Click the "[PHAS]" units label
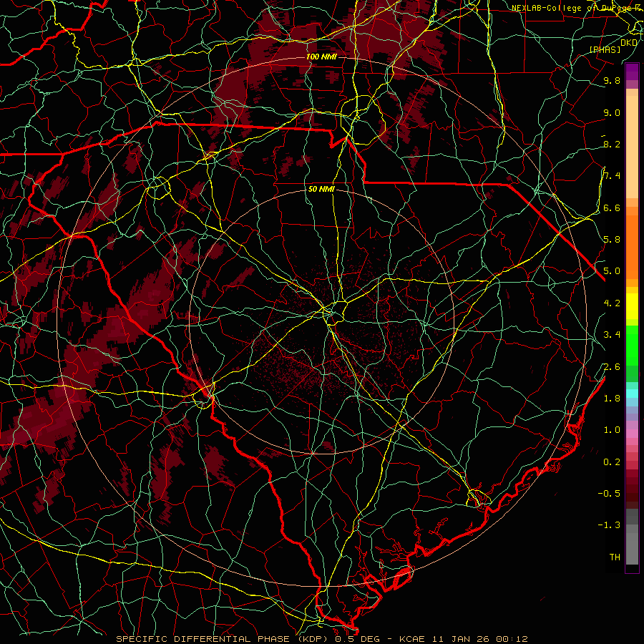Viewport: 644px width, 644px height. click(605, 49)
